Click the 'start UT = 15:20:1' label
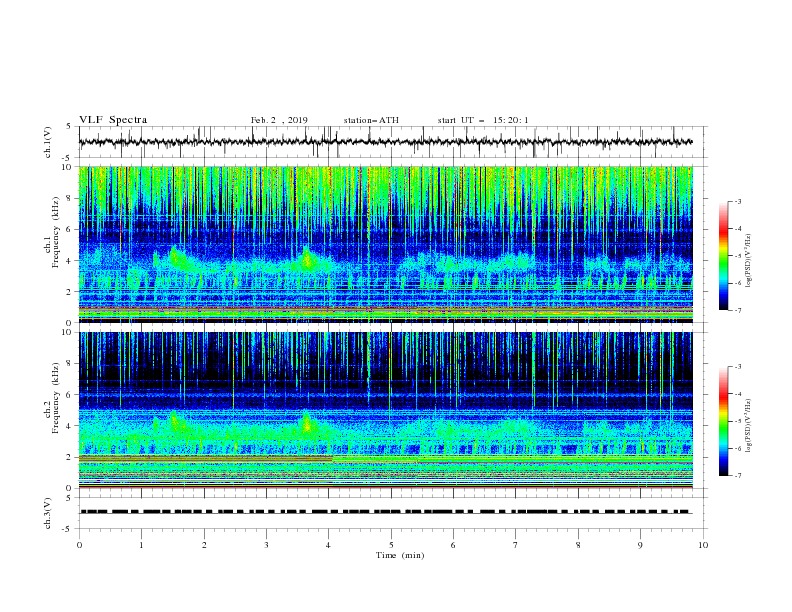792x612 pixels. pyautogui.click(x=482, y=120)
